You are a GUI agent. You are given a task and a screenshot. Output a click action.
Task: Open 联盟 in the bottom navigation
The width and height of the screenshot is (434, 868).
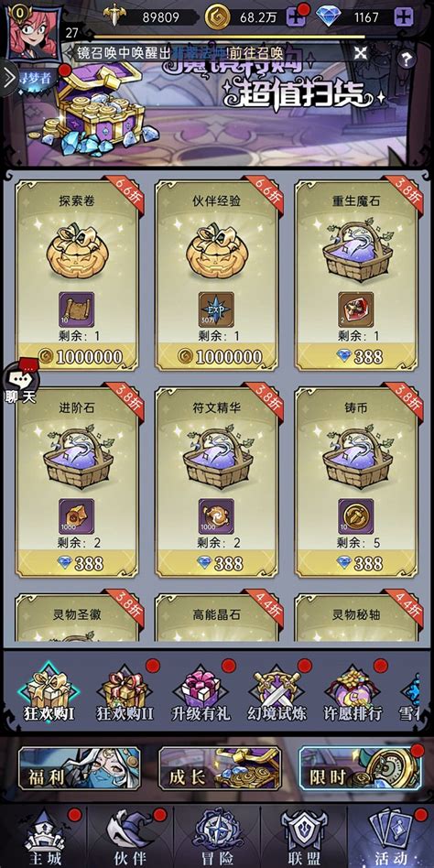point(302,837)
